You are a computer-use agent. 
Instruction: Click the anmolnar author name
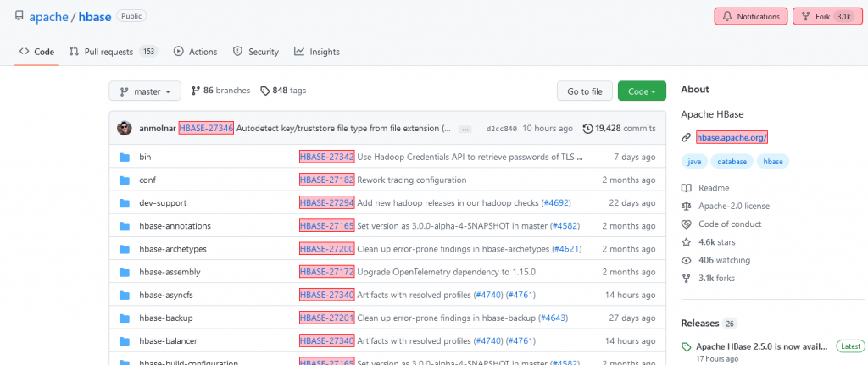click(156, 129)
